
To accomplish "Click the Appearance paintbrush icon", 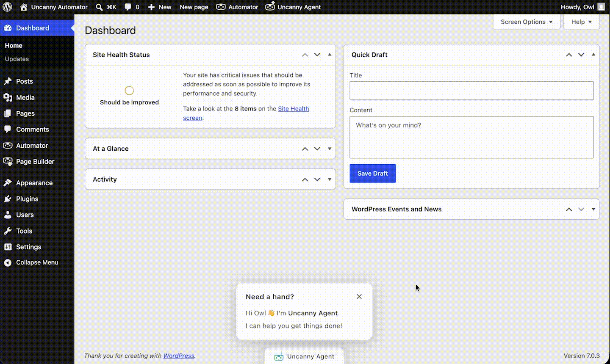I will (8, 183).
